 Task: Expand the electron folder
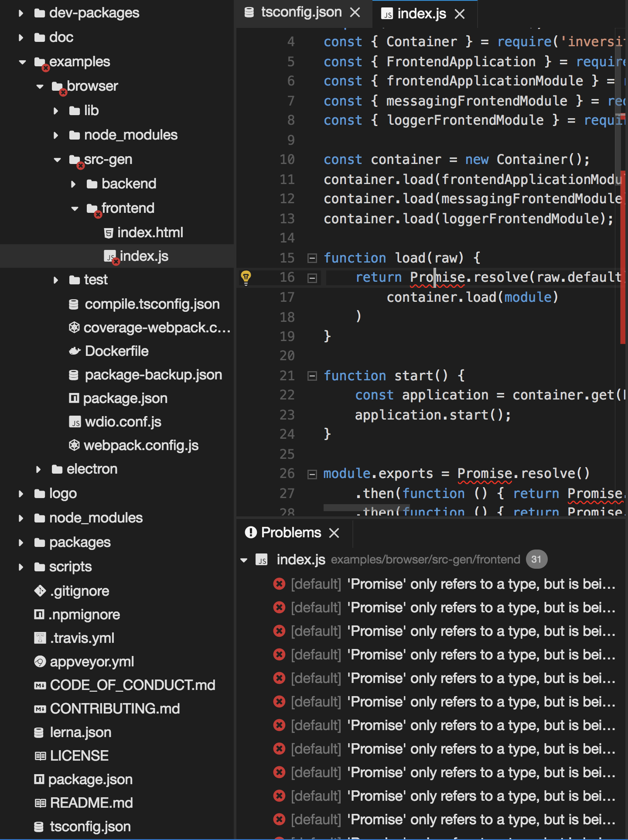pos(38,469)
